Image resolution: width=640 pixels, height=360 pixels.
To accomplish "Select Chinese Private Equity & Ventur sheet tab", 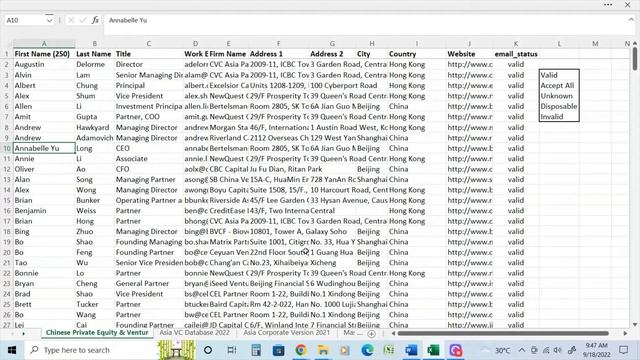I will tap(97, 333).
